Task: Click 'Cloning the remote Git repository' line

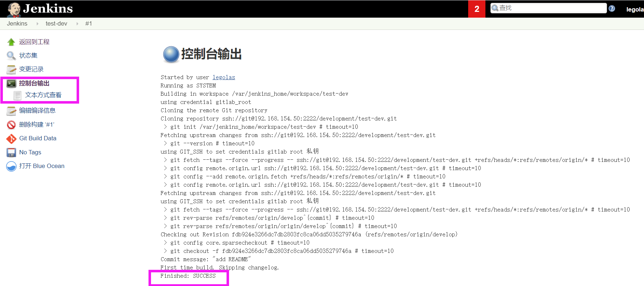Action: click(214, 110)
